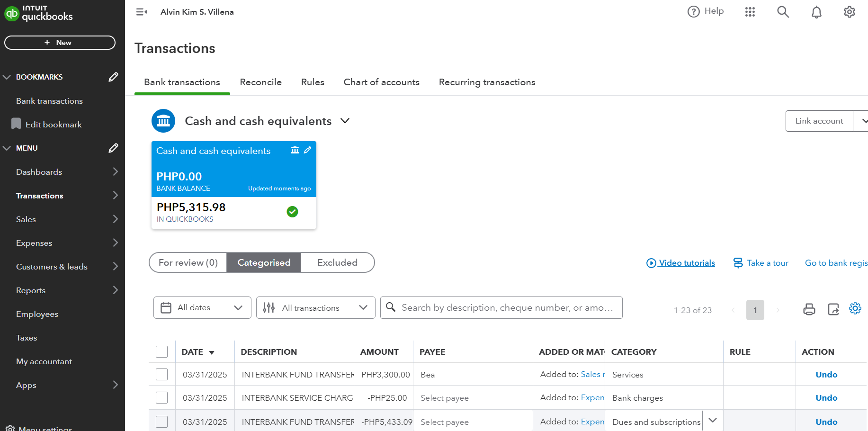The width and height of the screenshot is (868, 431).
Task: Open the Cash and cash equivalents account dropdown
Action: (345, 121)
